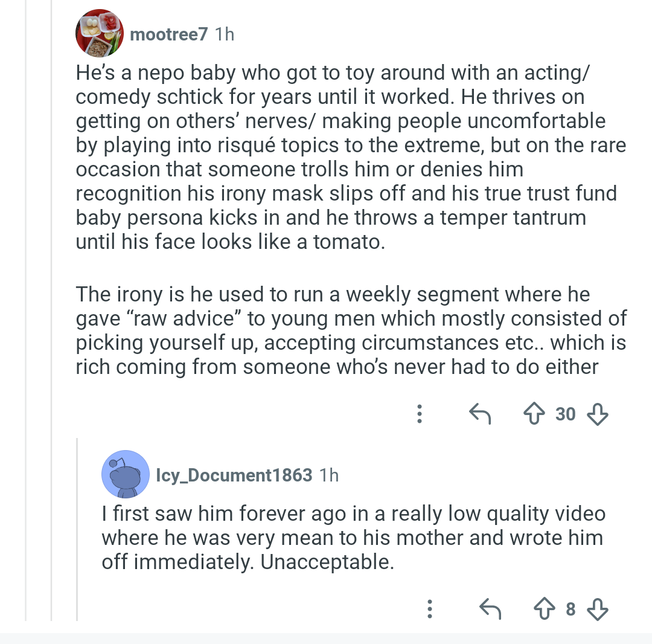Image resolution: width=652 pixels, height=644 pixels.
Task: Click reply arrow on Icy_Document1863's comment
Action: (490, 608)
